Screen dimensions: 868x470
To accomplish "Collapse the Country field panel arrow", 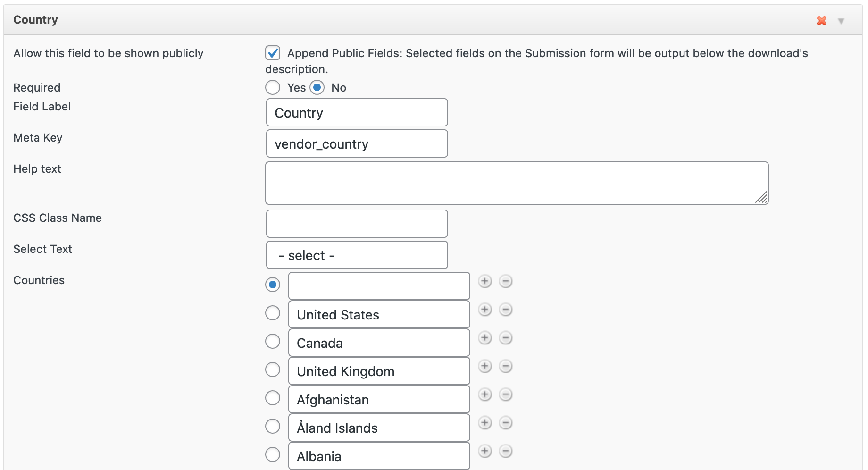I will pos(841,21).
